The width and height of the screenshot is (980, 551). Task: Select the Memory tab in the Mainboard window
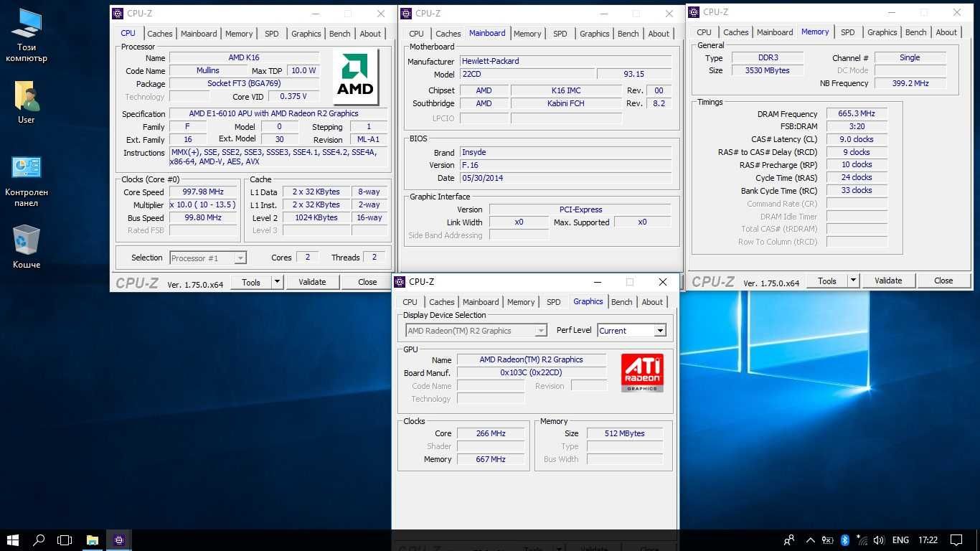click(527, 34)
